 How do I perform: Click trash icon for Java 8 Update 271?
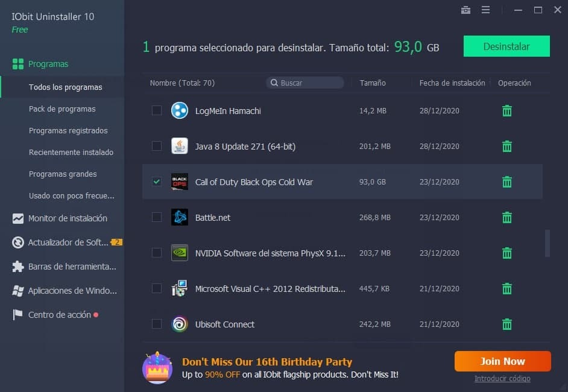click(x=507, y=146)
